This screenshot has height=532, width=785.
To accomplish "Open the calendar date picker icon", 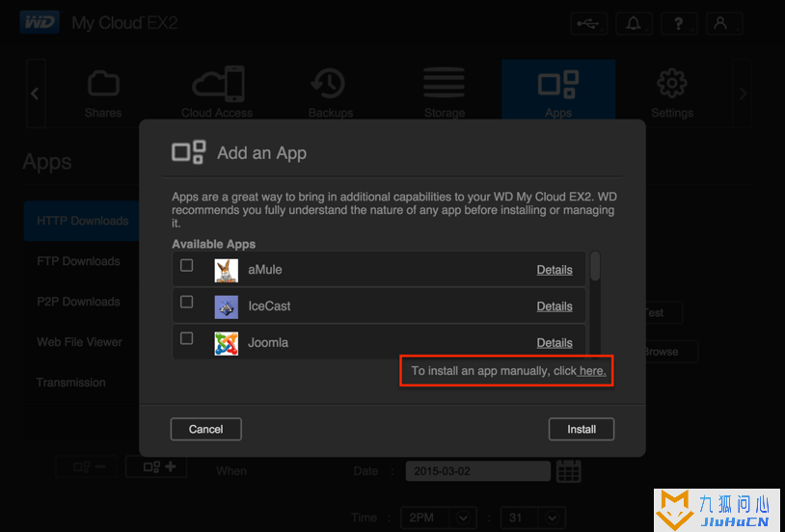I will 569,471.
